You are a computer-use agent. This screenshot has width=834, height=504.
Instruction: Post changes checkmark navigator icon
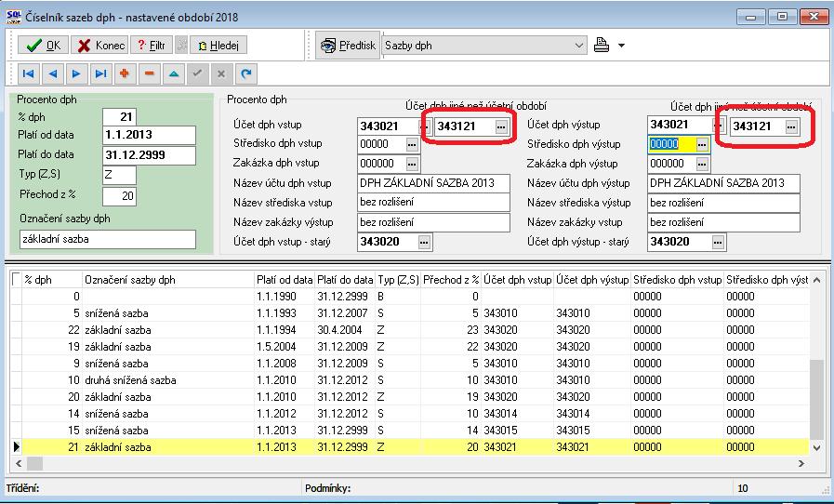point(197,73)
